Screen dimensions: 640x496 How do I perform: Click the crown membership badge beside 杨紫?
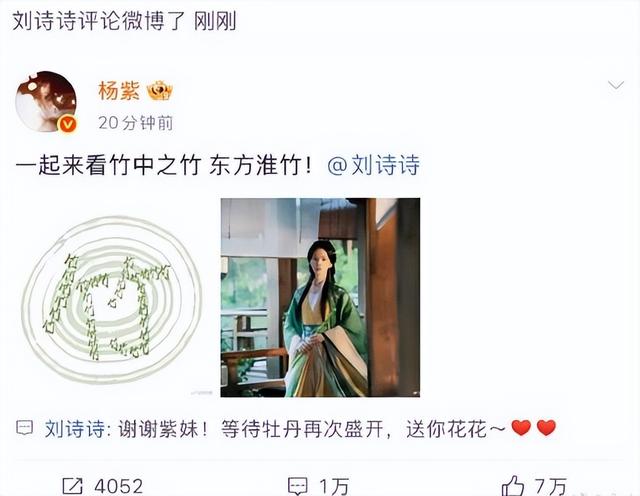tap(160, 91)
